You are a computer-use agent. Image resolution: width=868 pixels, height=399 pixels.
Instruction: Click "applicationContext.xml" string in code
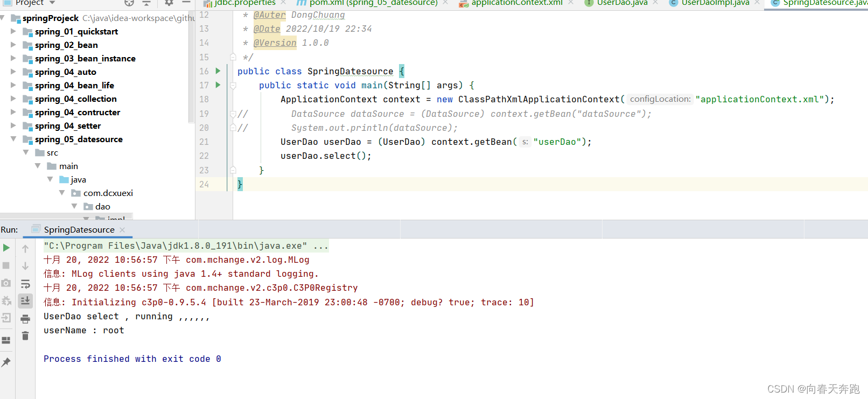point(760,99)
